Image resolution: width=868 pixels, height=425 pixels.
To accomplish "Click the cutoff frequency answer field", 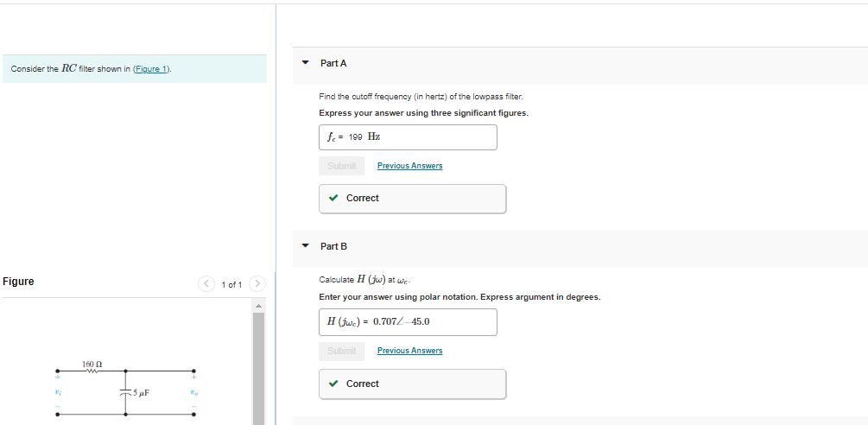I will [x=408, y=137].
